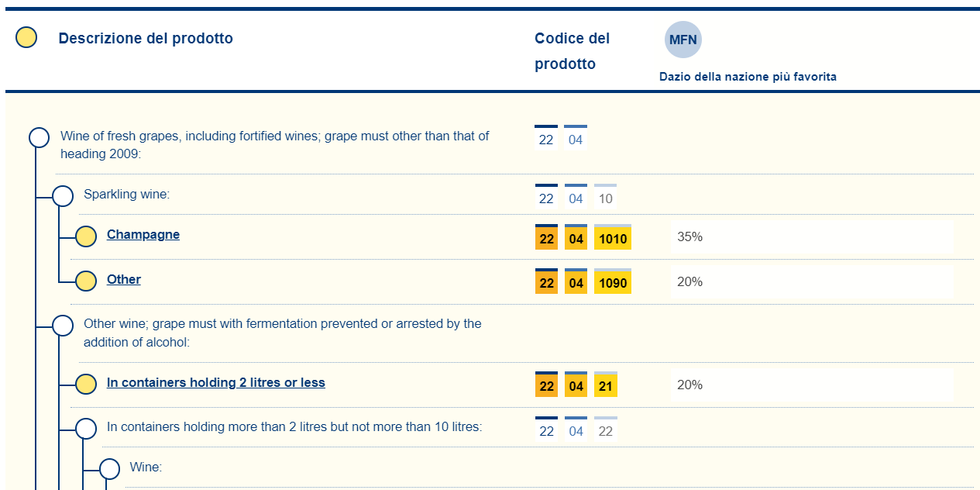Toggle the Wine: subtree circle
This screenshot has height=490, width=980.
coord(109,469)
